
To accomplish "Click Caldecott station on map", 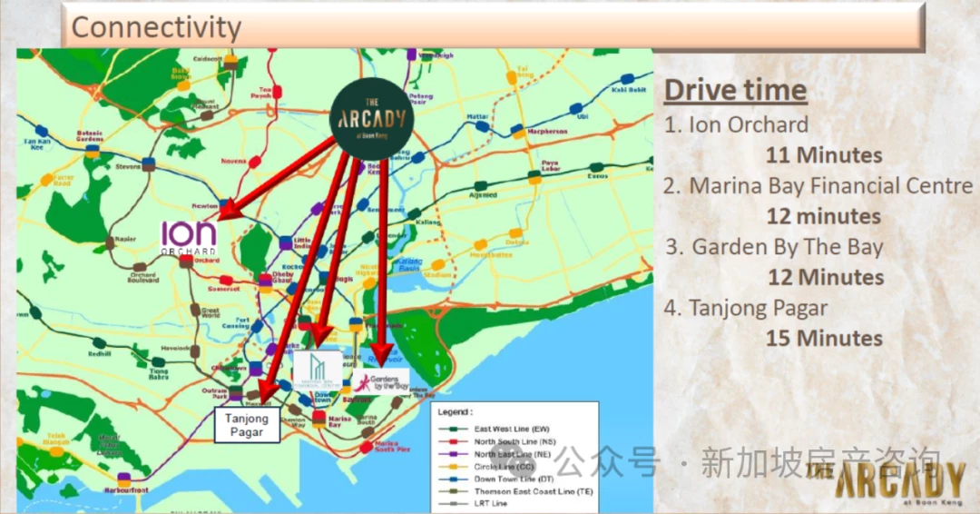I will (x=230, y=62).
